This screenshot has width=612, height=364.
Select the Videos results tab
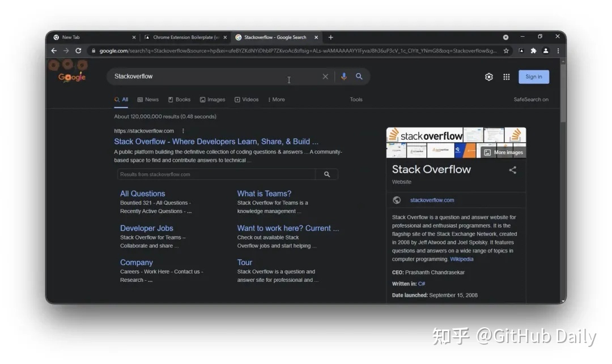click(x=246, y=100)
